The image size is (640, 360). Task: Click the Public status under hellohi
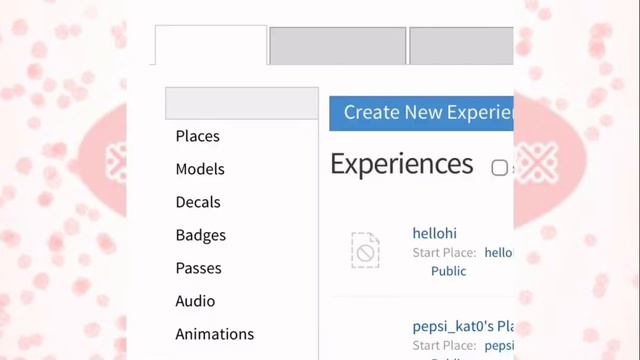448,271
